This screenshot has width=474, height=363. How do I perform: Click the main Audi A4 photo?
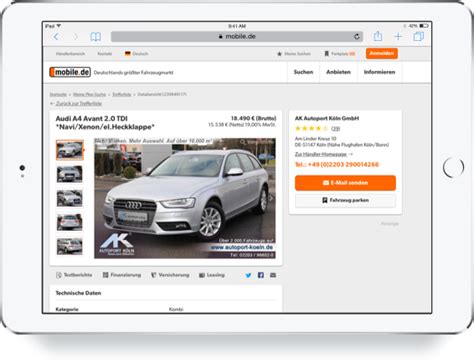[185, 198]
